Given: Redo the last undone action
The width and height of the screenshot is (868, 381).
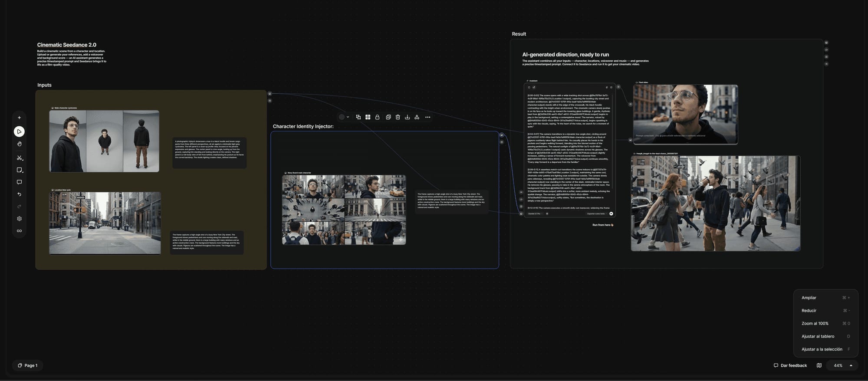Looking at the screenshot, I should (19, 207).
